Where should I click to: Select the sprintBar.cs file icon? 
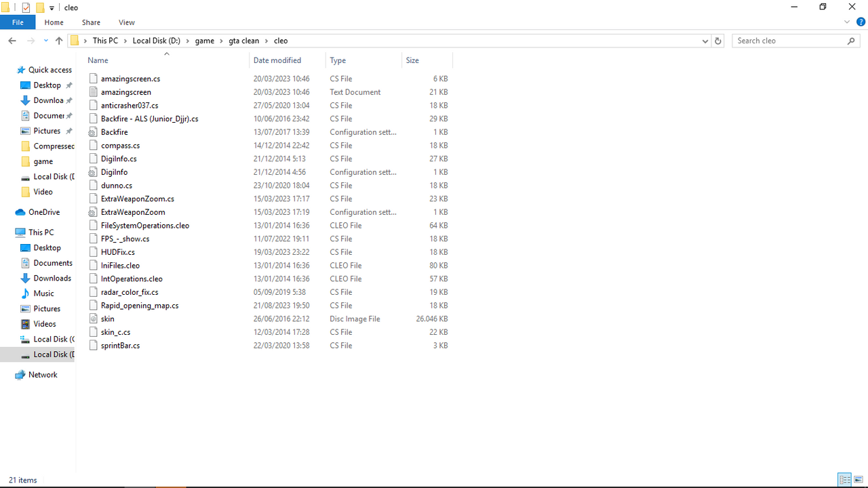click(x=94, y=346)
